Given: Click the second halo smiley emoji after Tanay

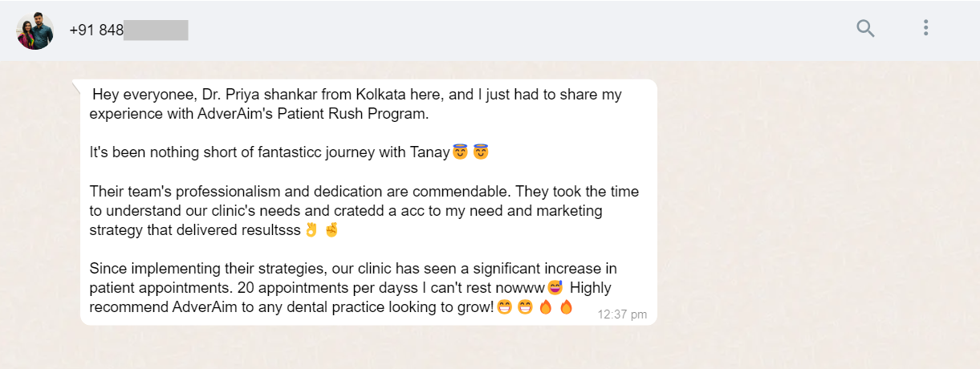Looking at the screenshot, I should pos(481,152).
